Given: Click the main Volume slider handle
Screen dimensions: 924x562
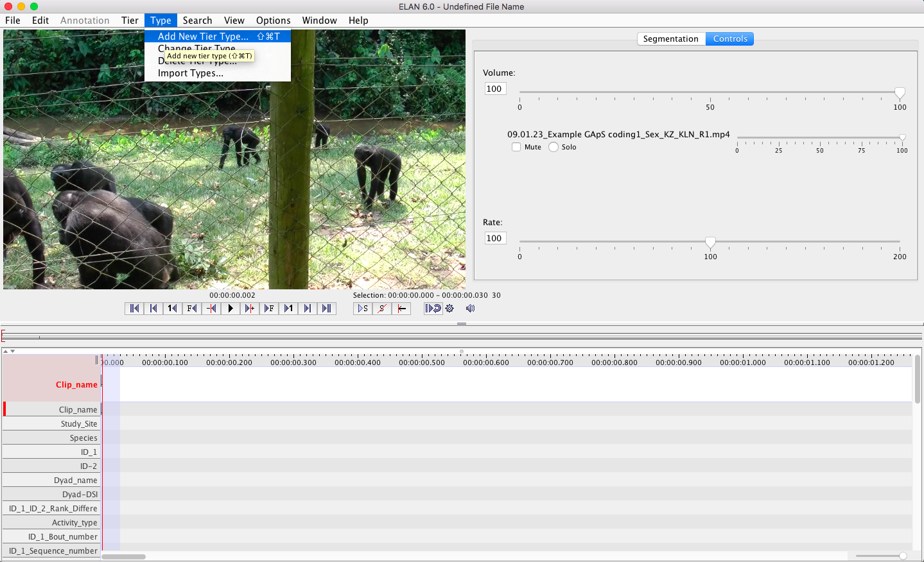Looking at the screenshot, I should (x=900, y=93).
